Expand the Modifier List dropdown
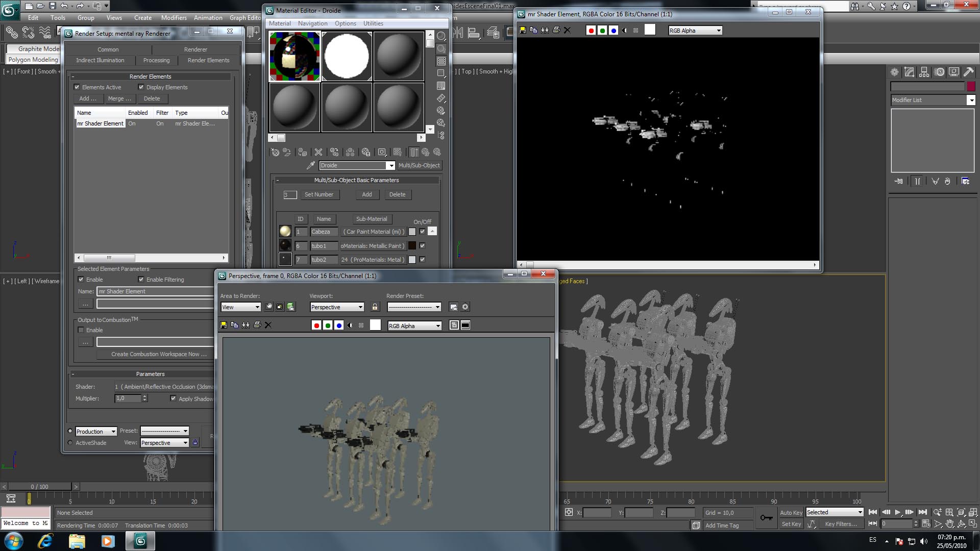 click(971, 100)
